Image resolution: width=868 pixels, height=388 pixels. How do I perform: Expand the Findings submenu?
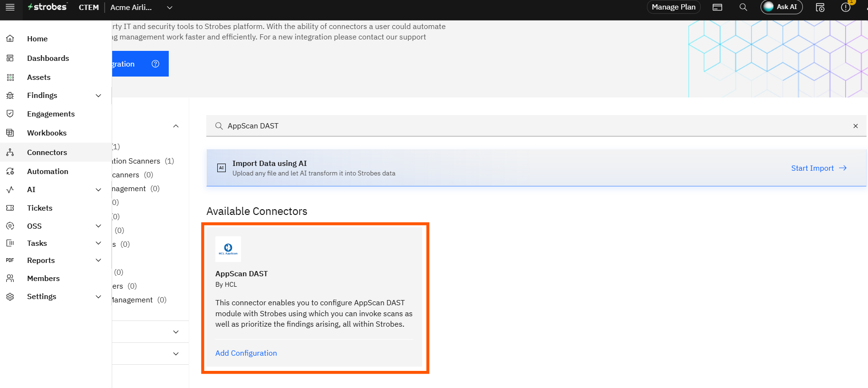(98, 96)
